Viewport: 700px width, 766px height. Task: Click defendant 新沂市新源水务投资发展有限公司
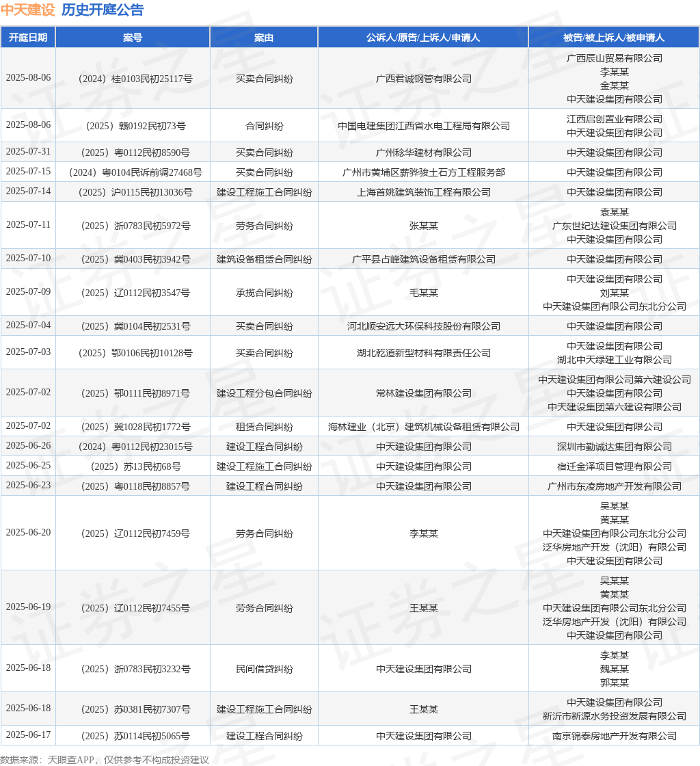615,716
